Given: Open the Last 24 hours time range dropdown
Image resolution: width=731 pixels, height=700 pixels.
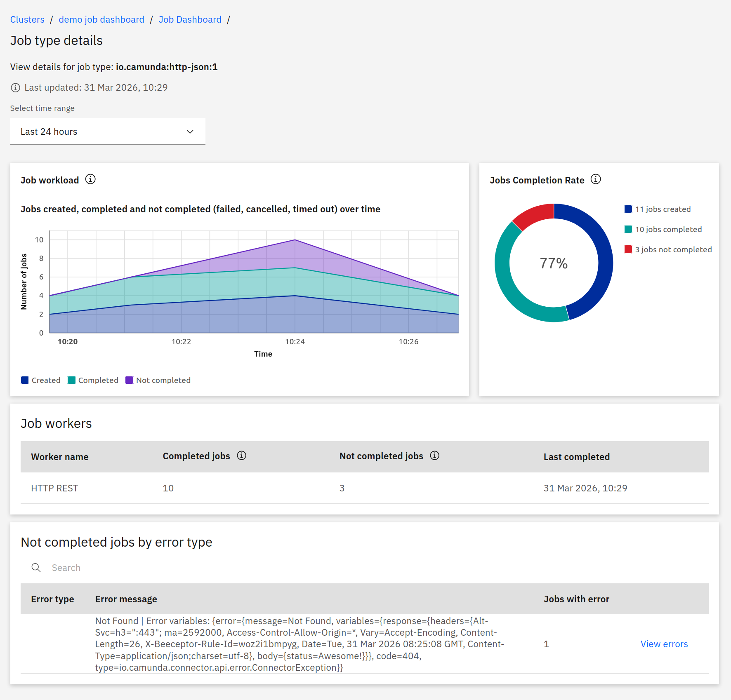Looking at the screenshot, I should (107, 132).
